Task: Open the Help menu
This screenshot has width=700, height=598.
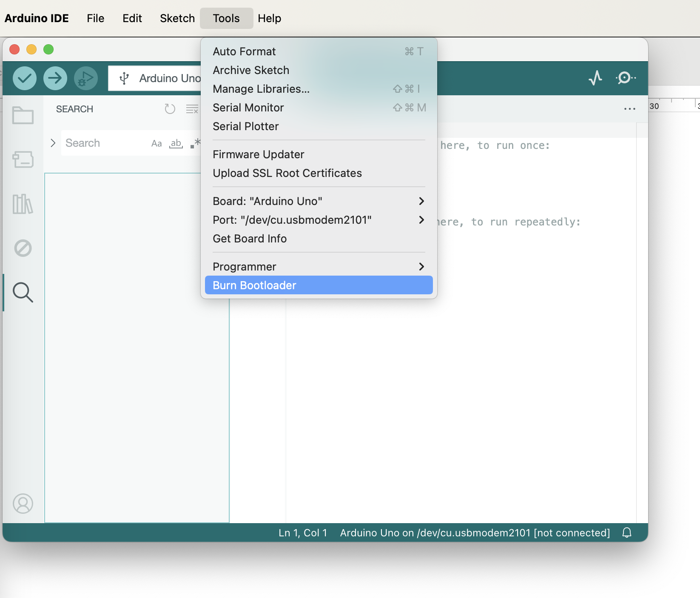Action: [x=270, y=18]
